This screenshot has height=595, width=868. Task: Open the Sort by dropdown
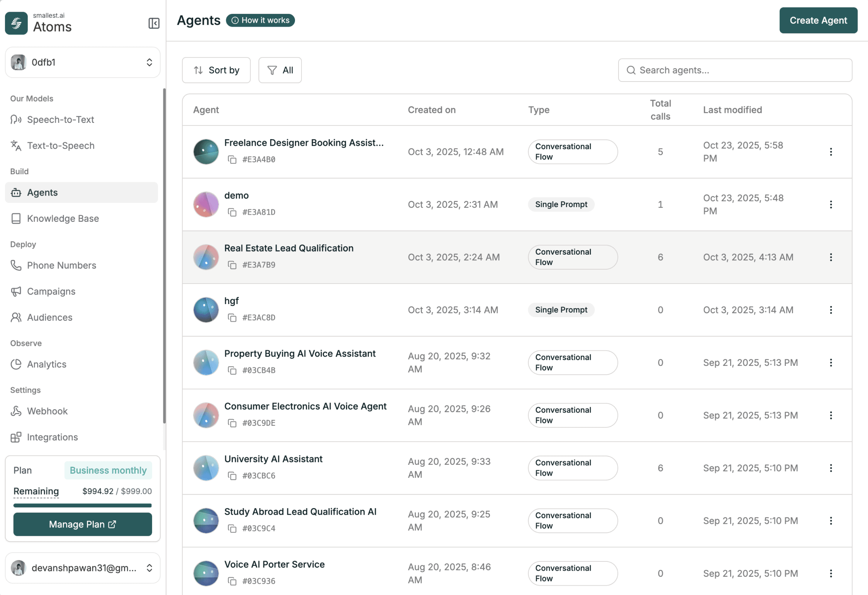pyautogui.click(x=216, y=70)
